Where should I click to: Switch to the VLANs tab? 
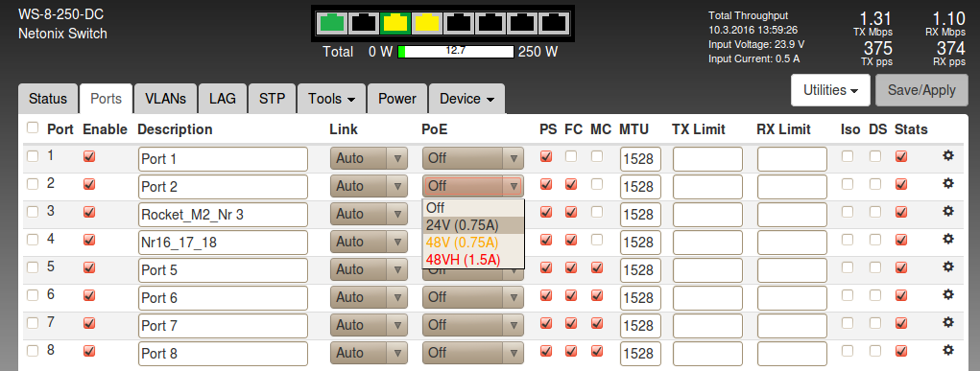pos(166,99)
